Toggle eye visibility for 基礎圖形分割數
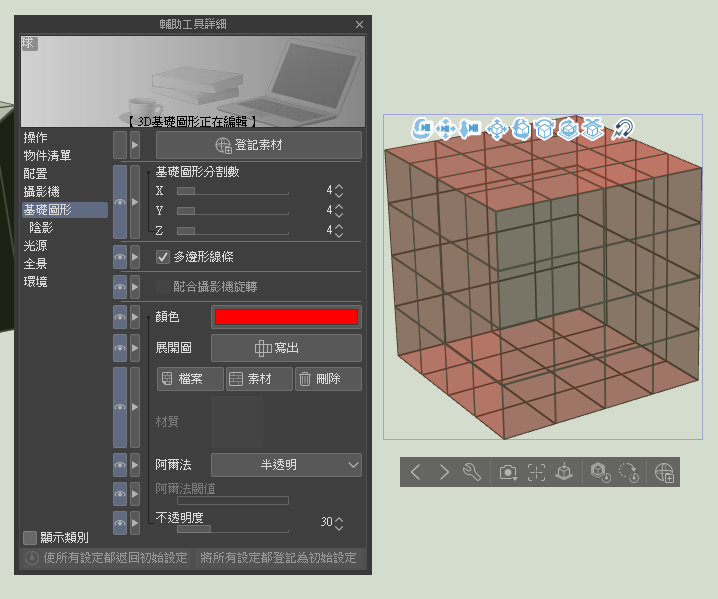The height and width of the screenshot is (599, 718). [120, 202]
